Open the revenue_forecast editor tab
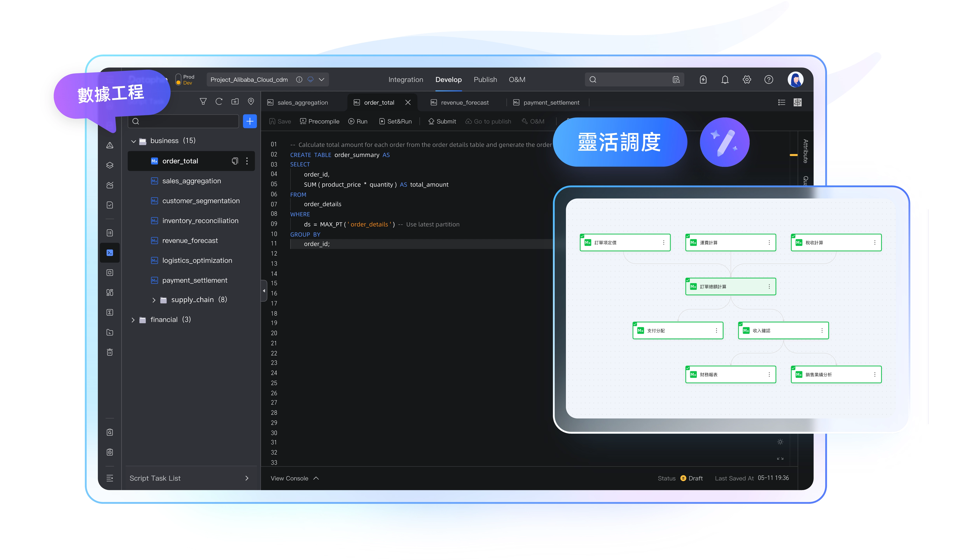 (464, 103)
